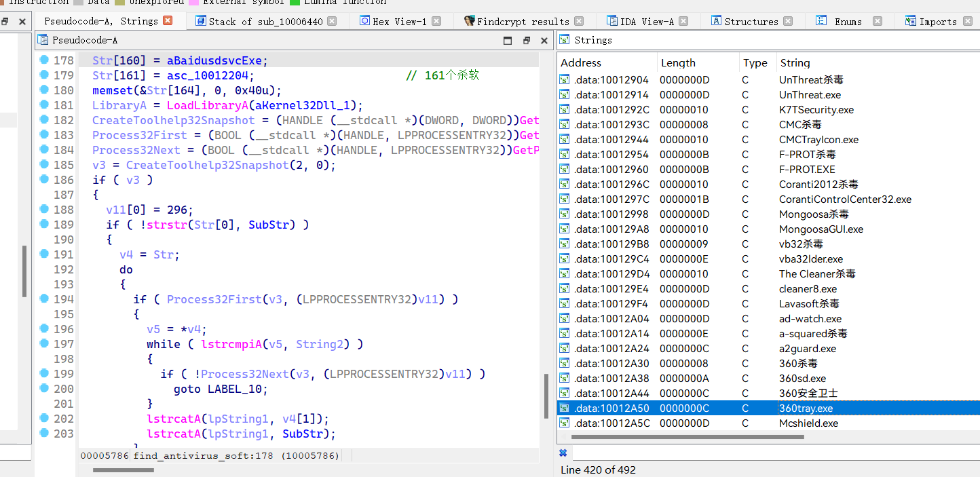Maximize the Pseudocode-A panel
This screenshot has height=477, width=980.
click(508, 41)
